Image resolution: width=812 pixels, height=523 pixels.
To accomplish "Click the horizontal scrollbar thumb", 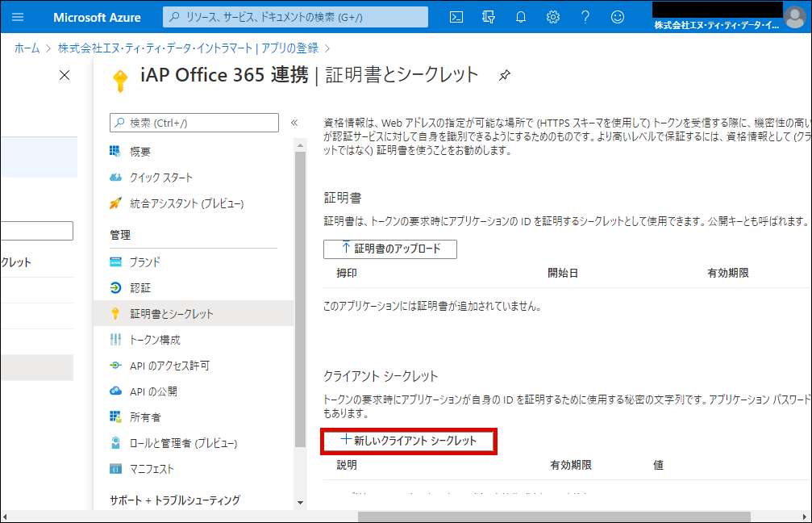I will 554,517.
